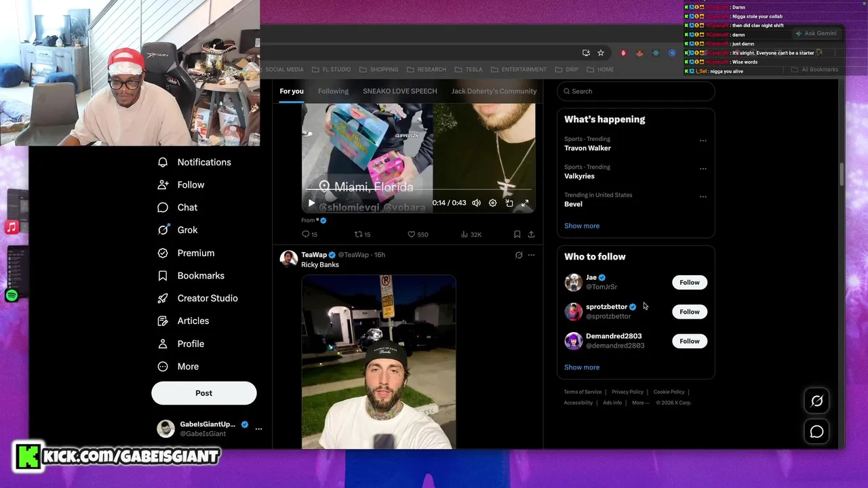Click the browser page scrollbar

(842, 174)
